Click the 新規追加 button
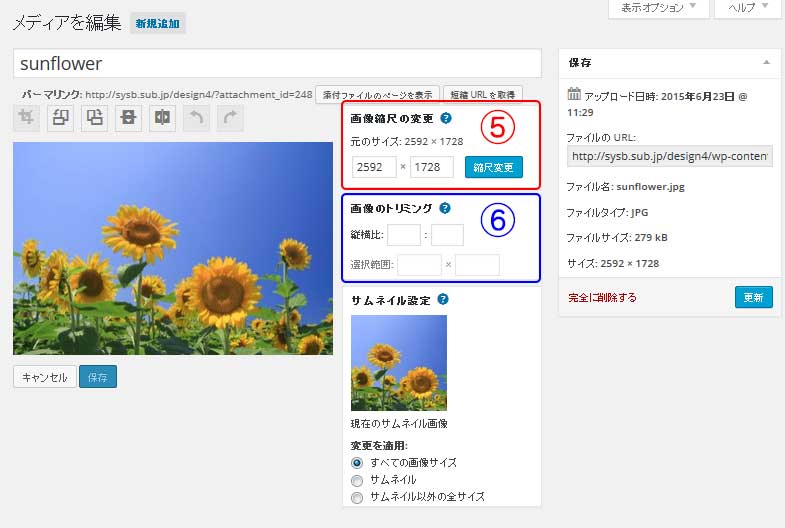The image size is (785, 528). point(158,23)
